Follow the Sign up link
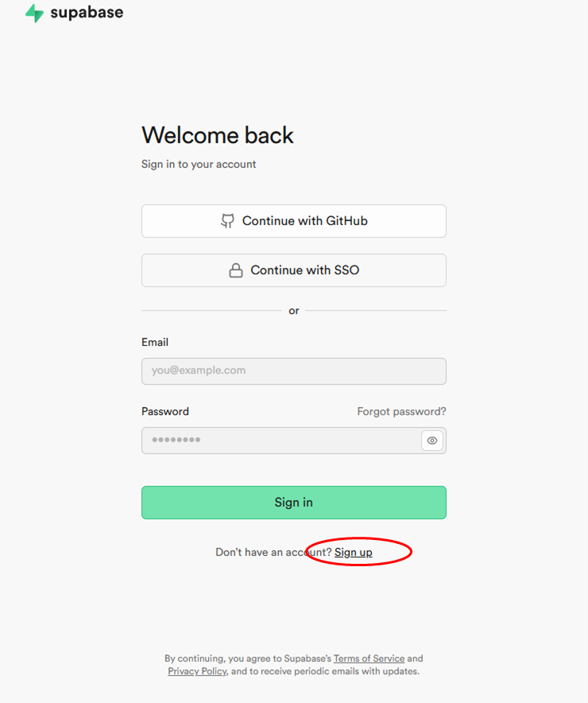This screenshot has height=703, width=588. click(353, 552)
